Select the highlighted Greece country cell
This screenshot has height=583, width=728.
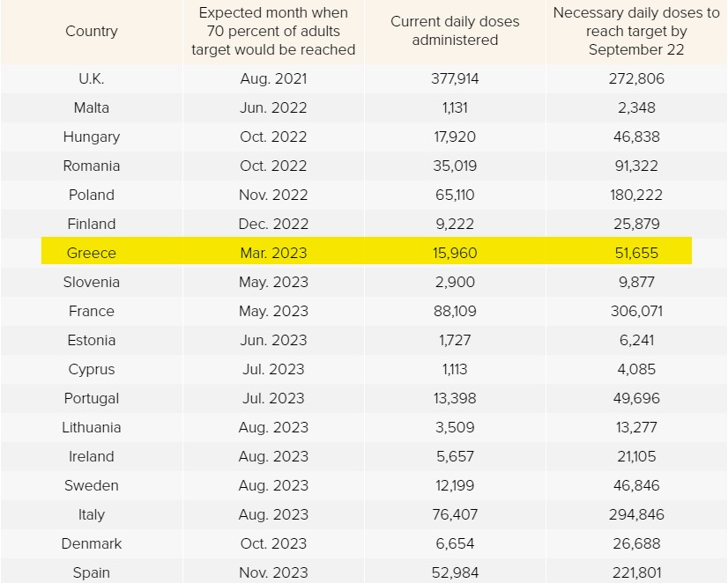coord(92,253)
